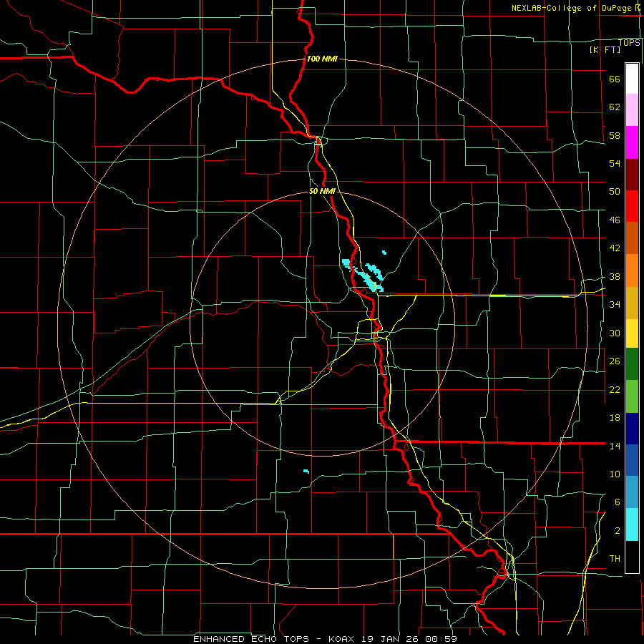Viewport: 644px width, 644px height.
Task: Click the tiny isolated cyan echo northeast of cluster
Action: pyautogui.click(x=384, y=253)
